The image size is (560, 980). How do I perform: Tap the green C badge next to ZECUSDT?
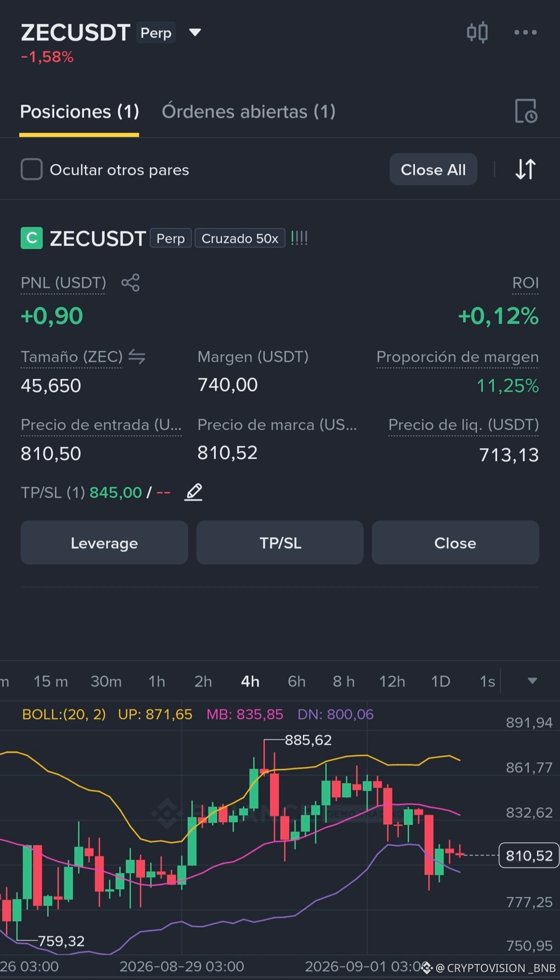[x=32, y=238]
